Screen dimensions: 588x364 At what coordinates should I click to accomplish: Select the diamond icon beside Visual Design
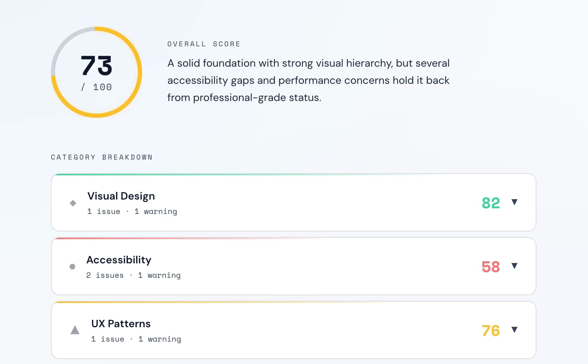pyautogui.click(x=73, y=203)
